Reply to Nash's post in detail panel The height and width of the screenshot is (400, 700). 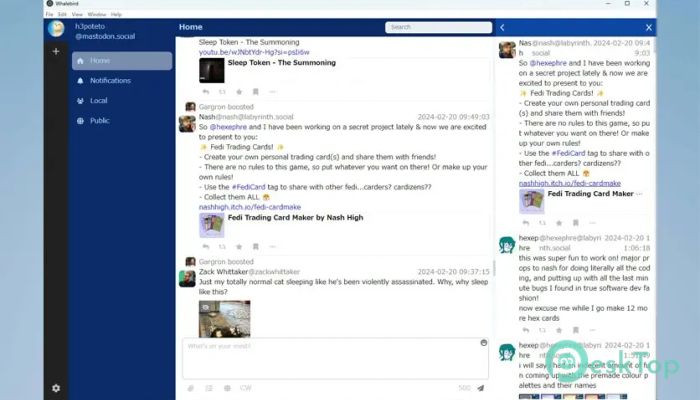coord(526,223)
